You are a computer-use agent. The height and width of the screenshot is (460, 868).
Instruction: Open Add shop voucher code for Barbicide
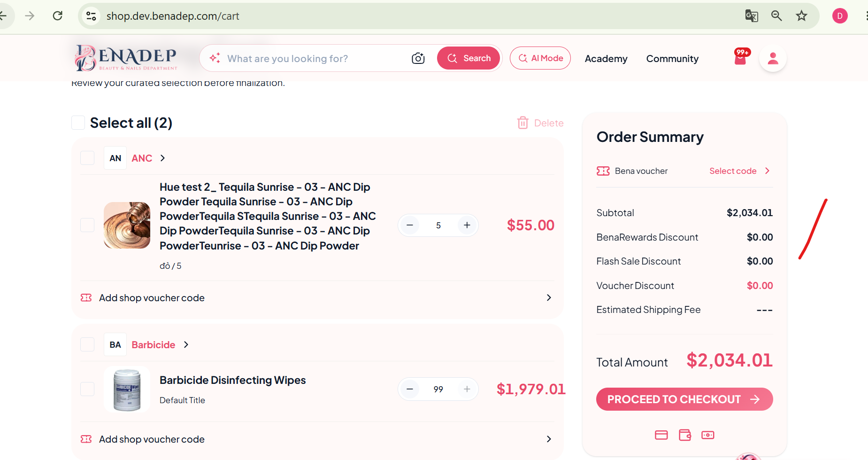[317, 439]
